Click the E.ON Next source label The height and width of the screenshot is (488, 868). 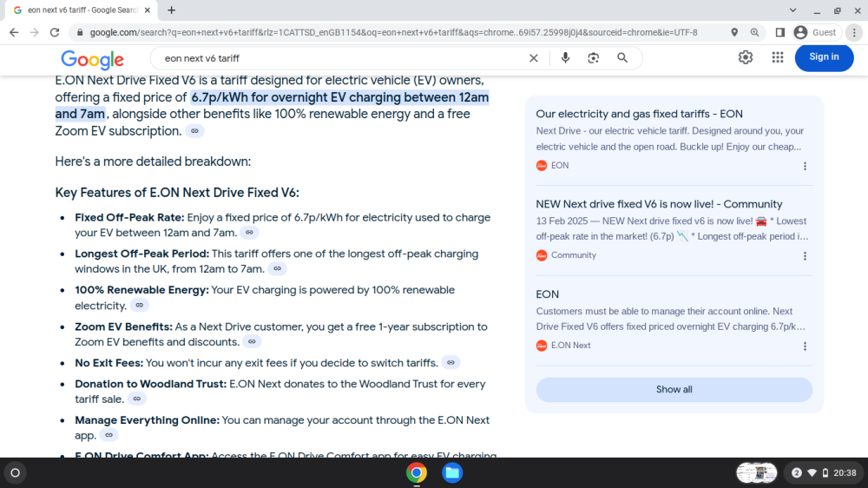[563, 346]
